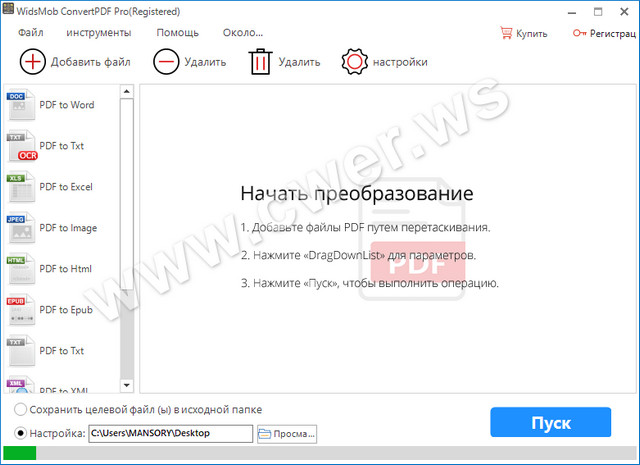Select the JPEG icon for PDF to Image
640x465 pixels.
(x=20, y=227)
